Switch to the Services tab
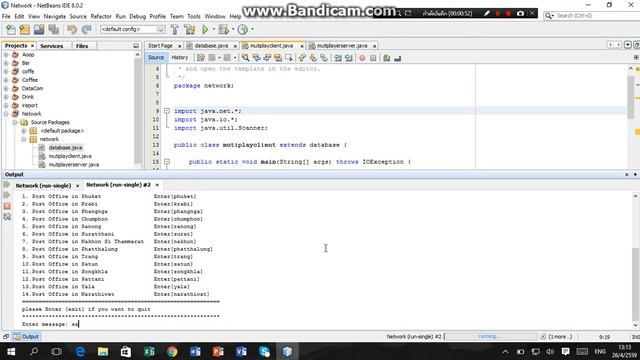 tap(52, 46)
